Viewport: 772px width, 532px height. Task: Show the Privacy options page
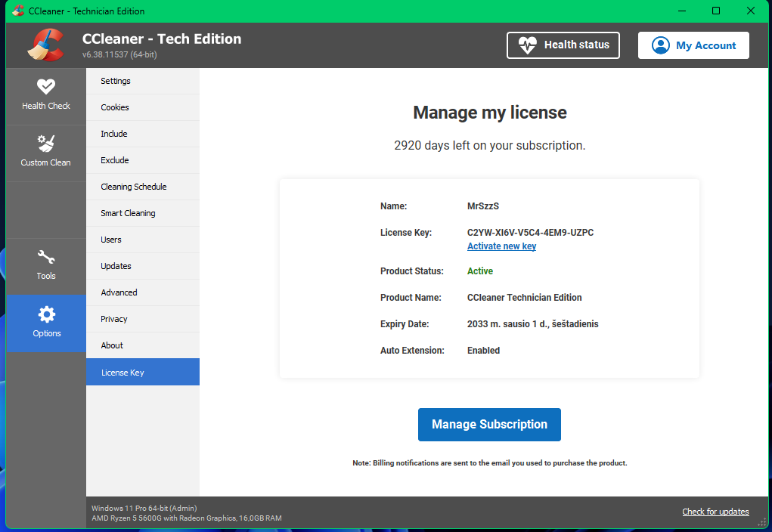click(x=143, y=319)
